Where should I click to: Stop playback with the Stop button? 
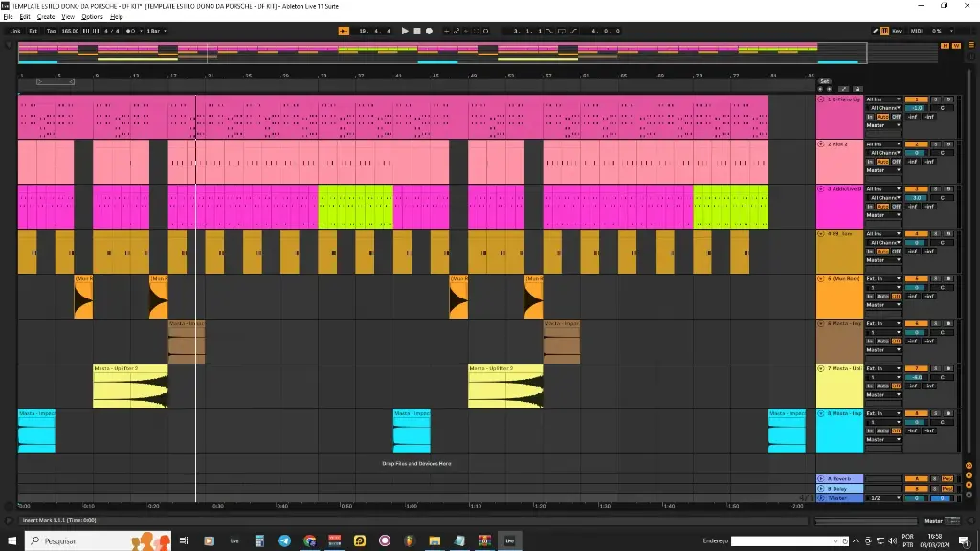[x=417, y=31]
